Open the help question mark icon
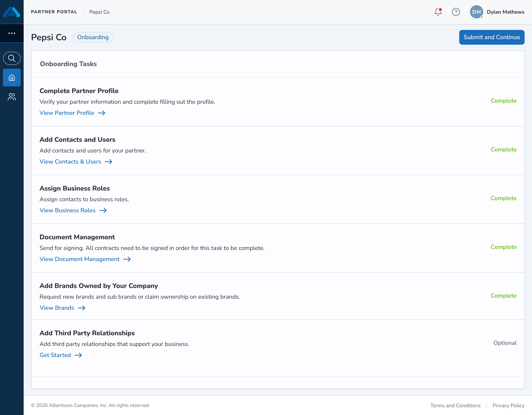Screen dimensions: 532x415 click(x=456, y=12)
